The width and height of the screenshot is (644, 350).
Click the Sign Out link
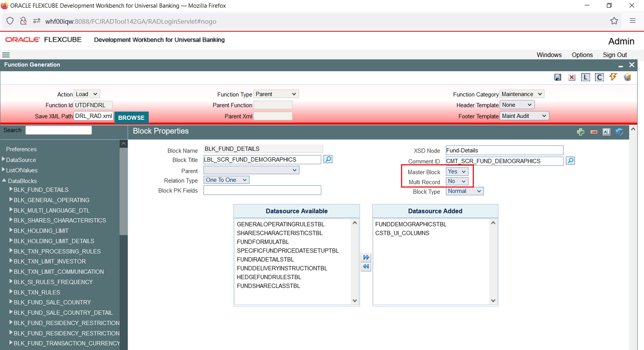pos(615,55)
